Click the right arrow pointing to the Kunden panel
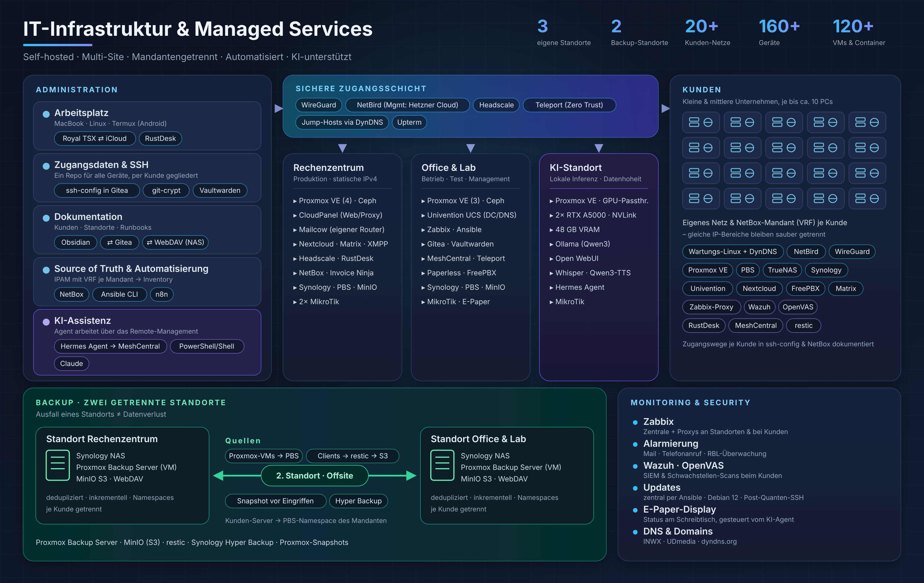Screen dimensions: 924x583 [x=666, y=109]
